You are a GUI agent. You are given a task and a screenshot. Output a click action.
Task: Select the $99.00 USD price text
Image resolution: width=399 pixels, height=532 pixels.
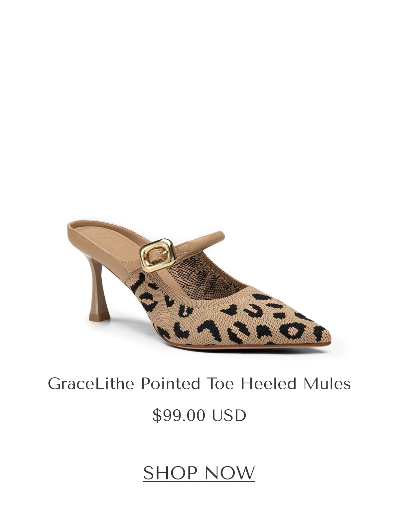199,415
